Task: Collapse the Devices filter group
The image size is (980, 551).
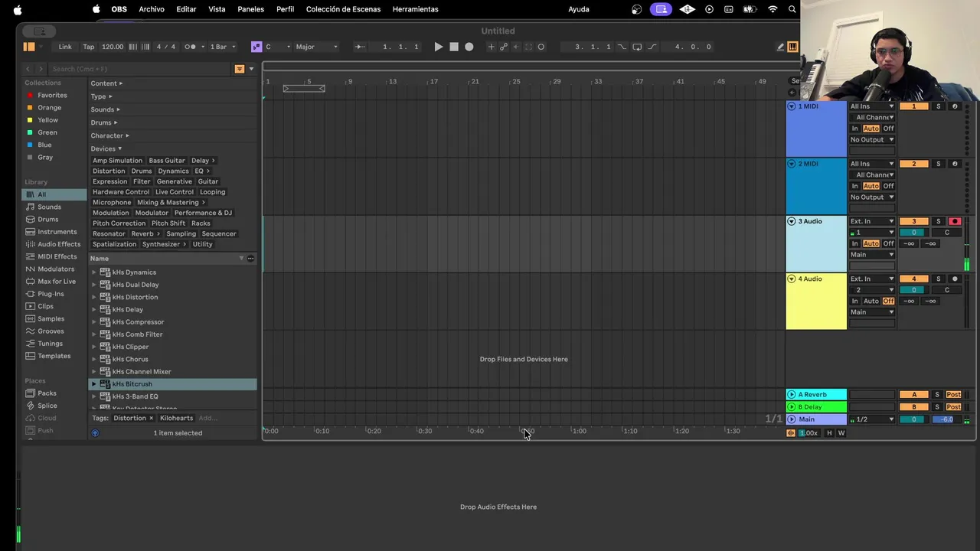Action: (x=106, y=148)
